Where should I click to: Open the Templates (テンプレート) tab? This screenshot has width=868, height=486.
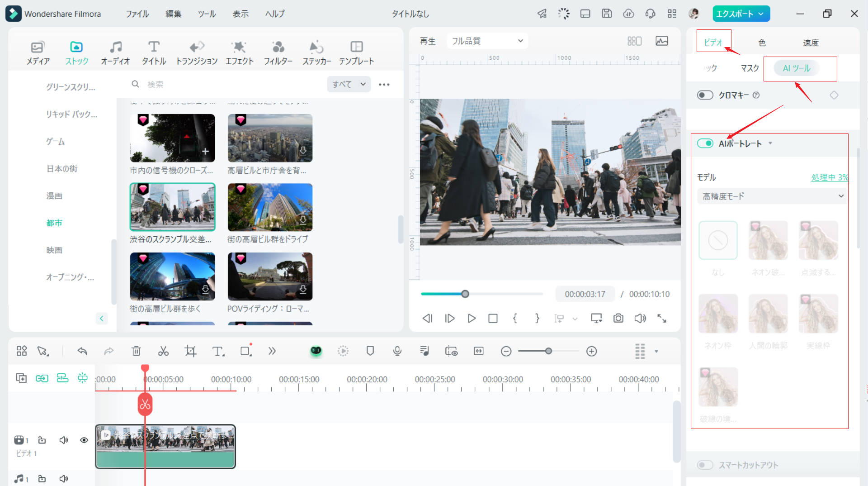357,52
